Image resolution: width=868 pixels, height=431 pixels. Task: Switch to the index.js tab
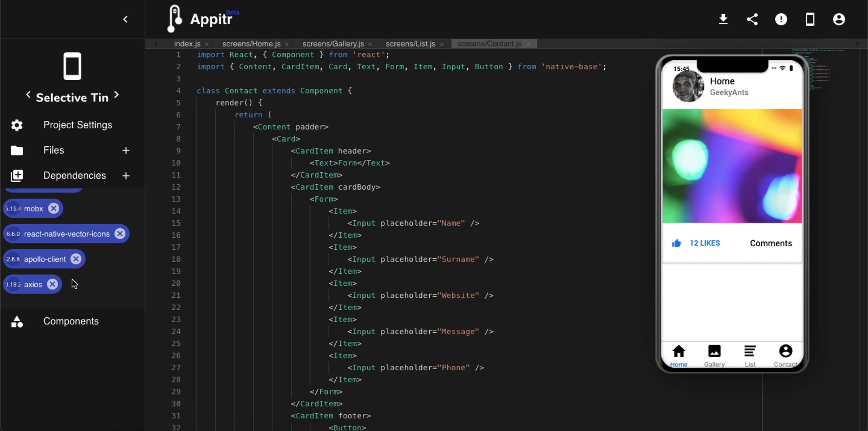[187, 44]
